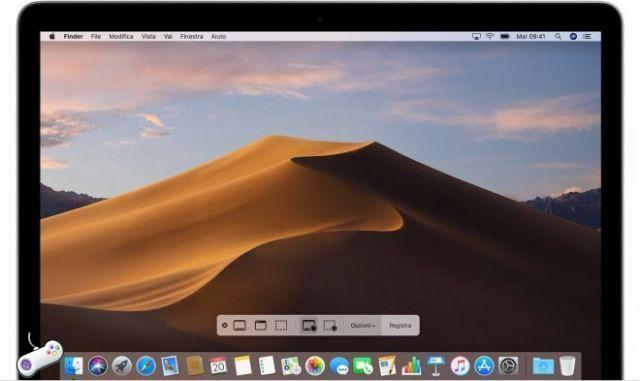Open Notification Center list icon
This screenshot has width=640, height=381.
coord(587,36)
